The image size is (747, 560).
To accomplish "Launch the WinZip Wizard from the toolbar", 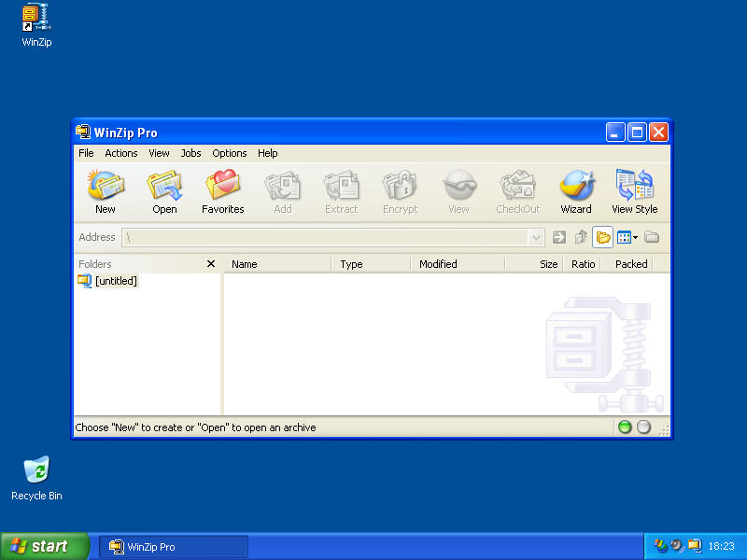I will click(x=576, y=187).
